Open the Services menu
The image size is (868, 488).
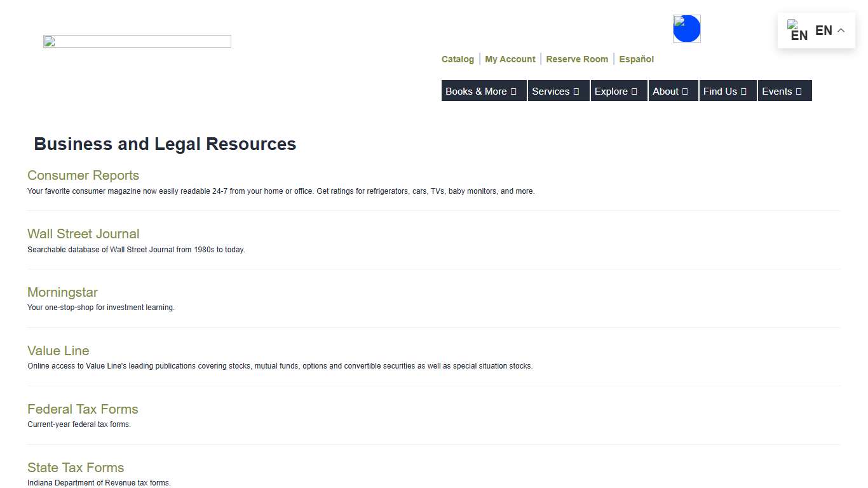click(557, 91)
